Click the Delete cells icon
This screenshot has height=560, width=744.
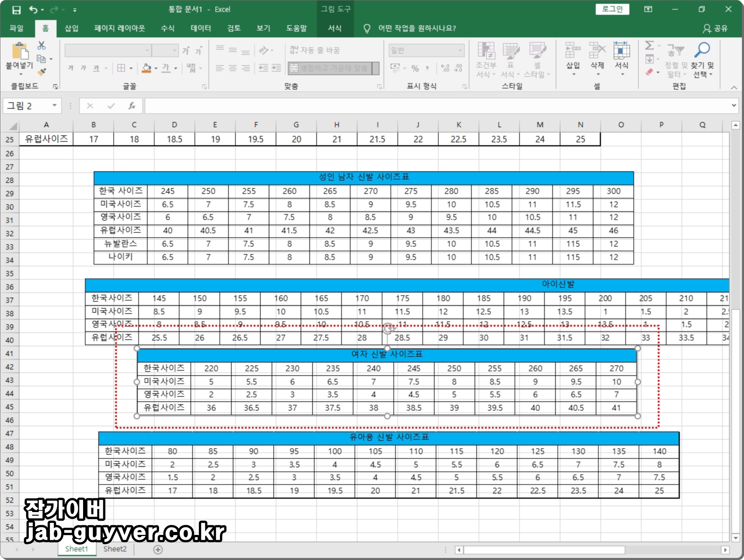pos(597,50)
